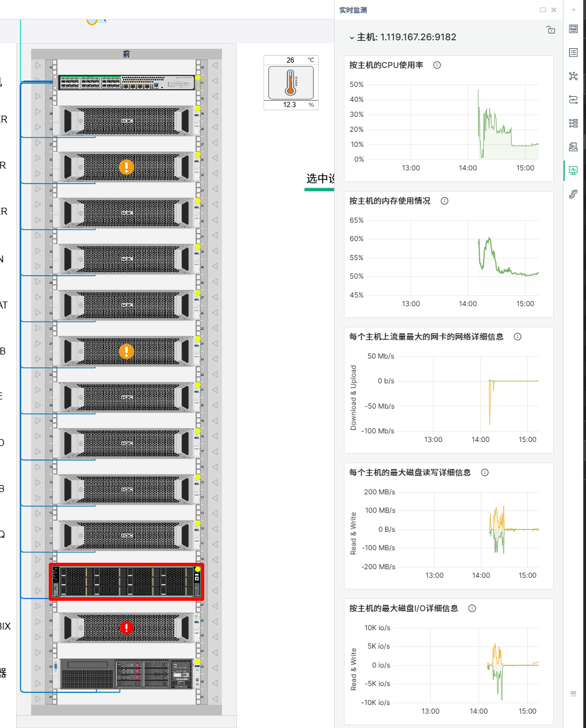Viewport: 586px width, 728px height.
Task: Select the red-highlighted storage server in rack
Action: (127, 581)
